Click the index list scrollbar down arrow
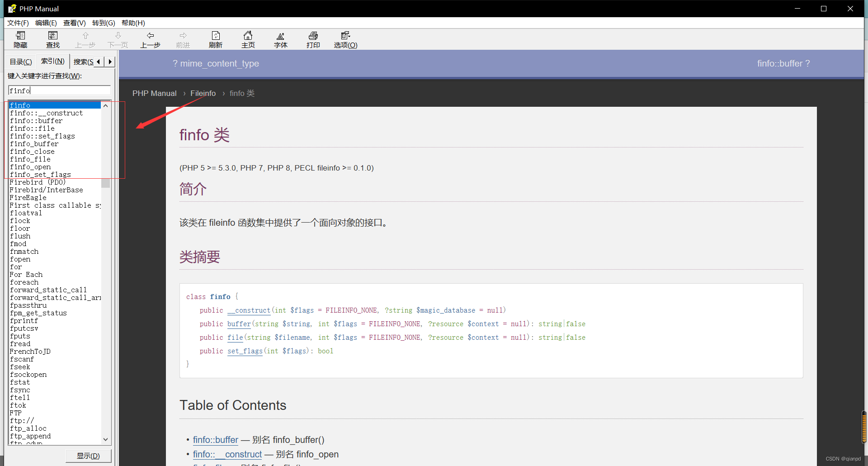The image size is (868, 466). coord(105,439)
